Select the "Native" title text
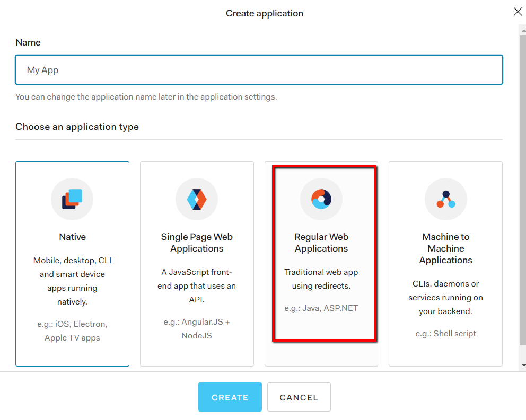This screenshot has height=420, width=526. coord(72,237)
